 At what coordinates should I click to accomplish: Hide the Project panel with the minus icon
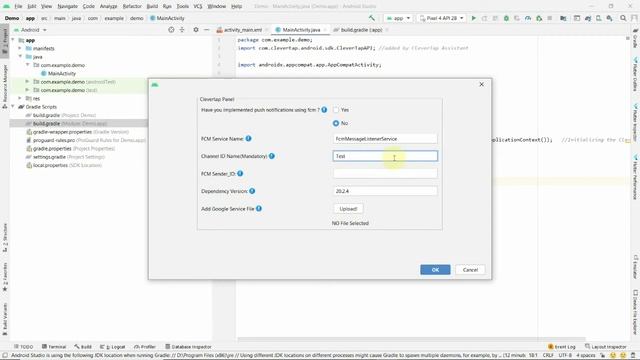pos(207,30)
